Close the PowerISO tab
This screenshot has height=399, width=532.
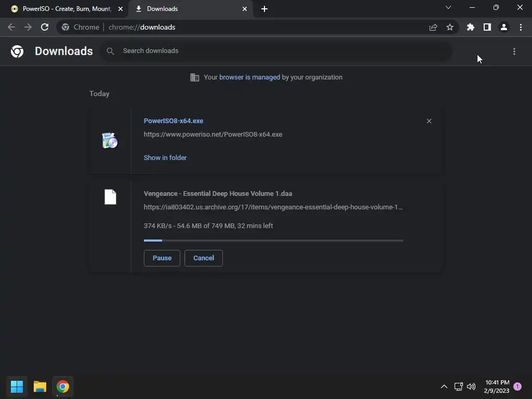pyautogui.click(x=121, y=9)
